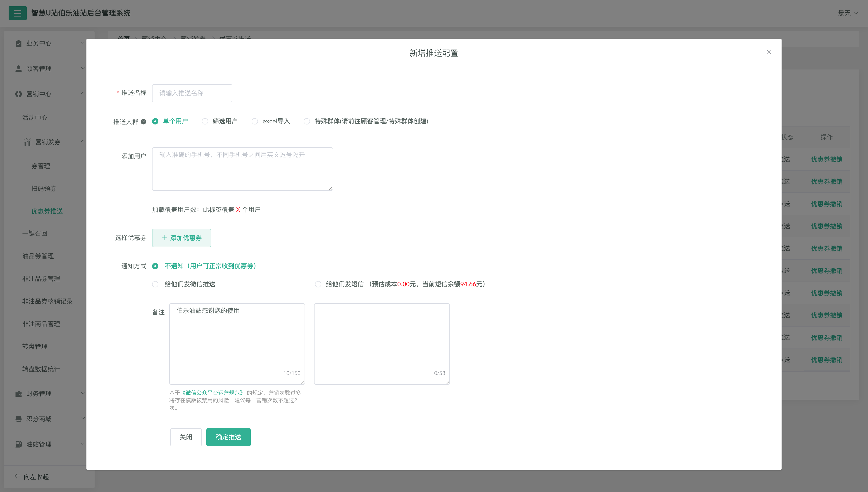868x492 pixels.
Task: Expand the 财务管理 menu chevron
Action: [83, 393]
